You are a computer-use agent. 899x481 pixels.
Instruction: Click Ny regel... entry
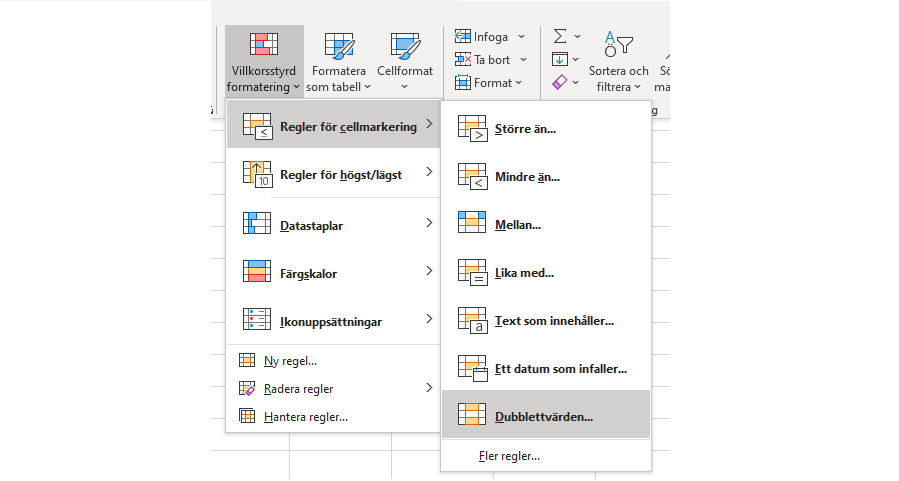coord(290,361)
